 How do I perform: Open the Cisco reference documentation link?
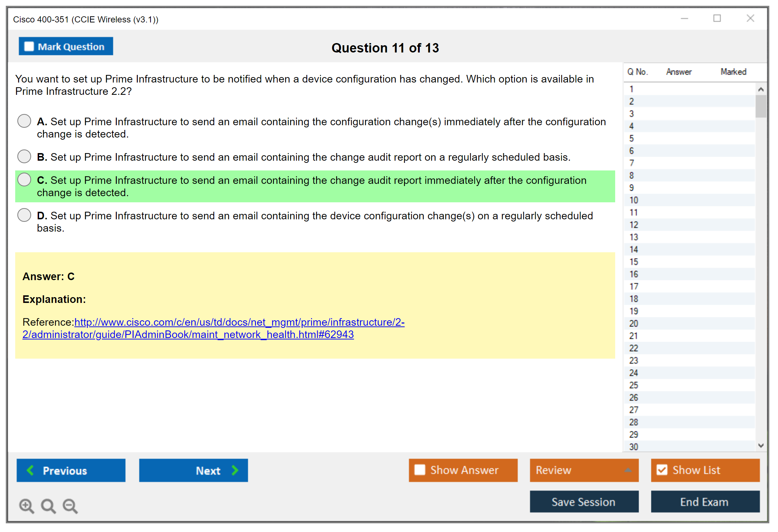coord(239,322)
